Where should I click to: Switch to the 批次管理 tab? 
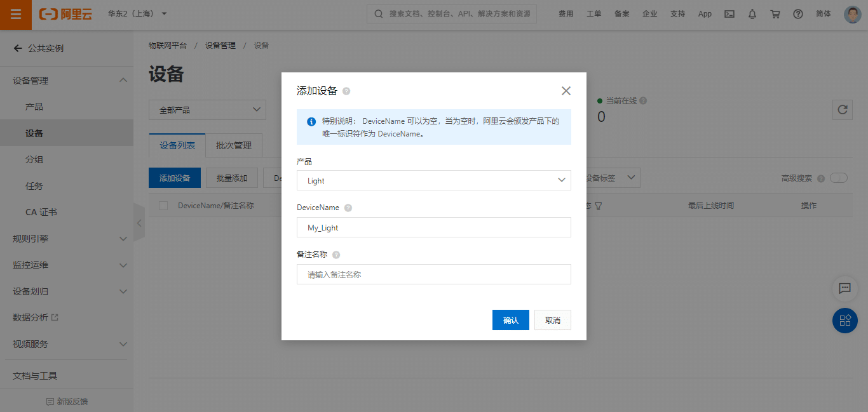233,145
